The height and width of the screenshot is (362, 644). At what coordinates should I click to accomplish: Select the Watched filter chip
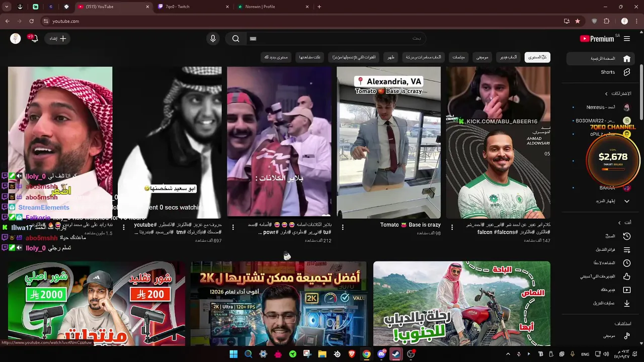(310, 57)
